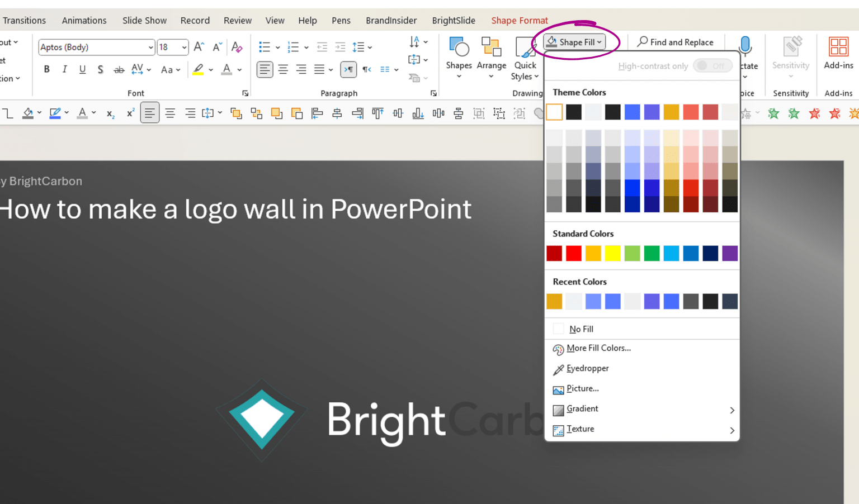Click More Fill Colors
Viewport: 859px width, 504px height.
tap(598, 348)
